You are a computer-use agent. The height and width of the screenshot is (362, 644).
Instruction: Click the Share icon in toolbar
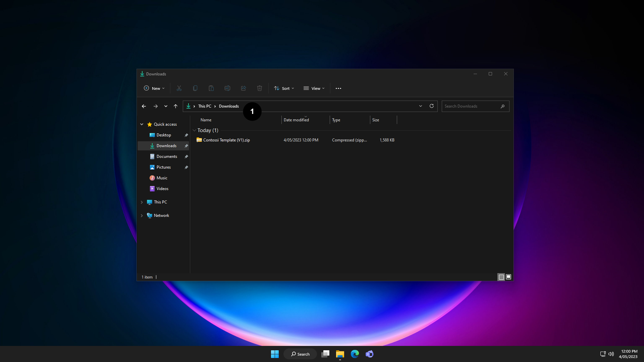pyautogui.click(x=244, y=88)
